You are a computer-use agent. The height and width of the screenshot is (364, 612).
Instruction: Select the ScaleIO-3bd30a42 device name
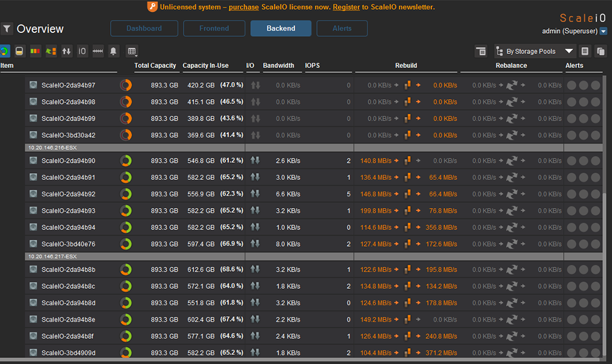pyautogui.click(x=69, y=135)
